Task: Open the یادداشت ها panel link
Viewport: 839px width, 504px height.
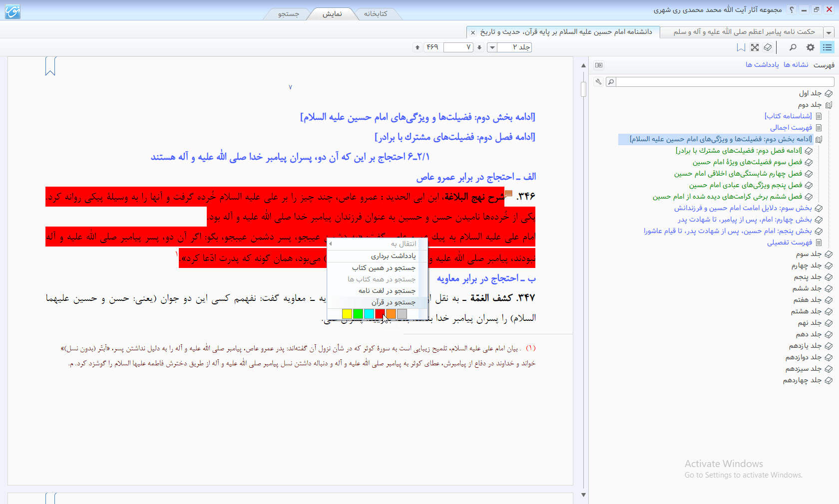Action: point(762,65)
